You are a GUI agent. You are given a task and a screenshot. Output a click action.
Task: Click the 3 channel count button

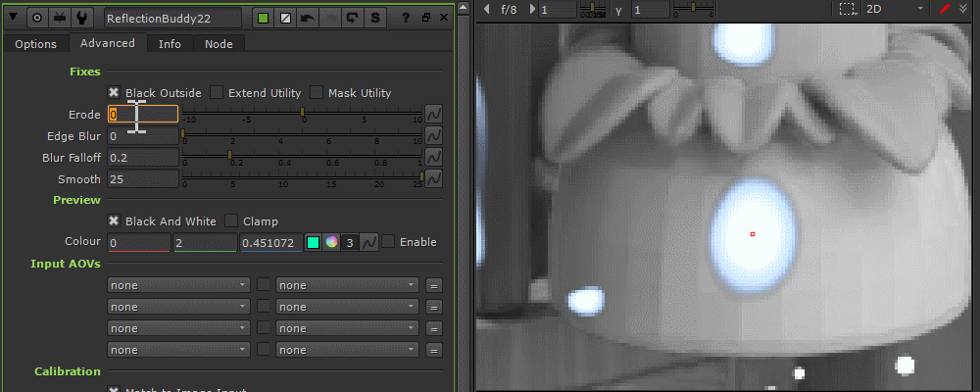click(x=351, y=242)
